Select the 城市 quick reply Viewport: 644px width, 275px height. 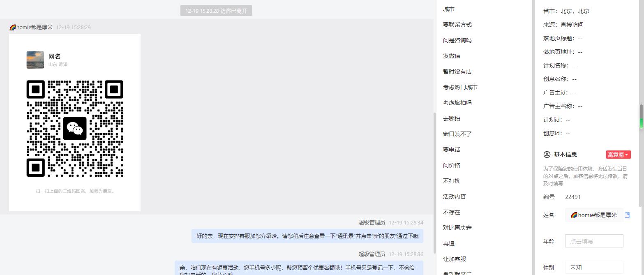coord(449,9)
